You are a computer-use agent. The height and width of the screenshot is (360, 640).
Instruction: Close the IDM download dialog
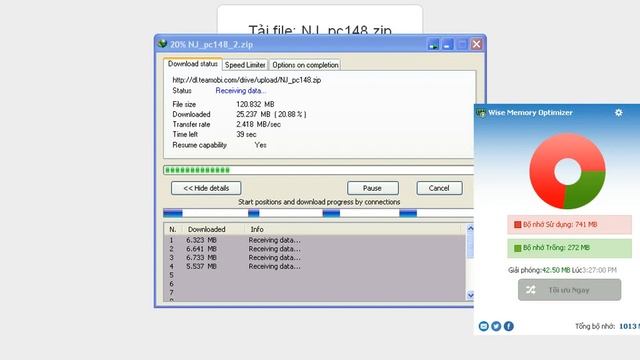coord(476,44)
